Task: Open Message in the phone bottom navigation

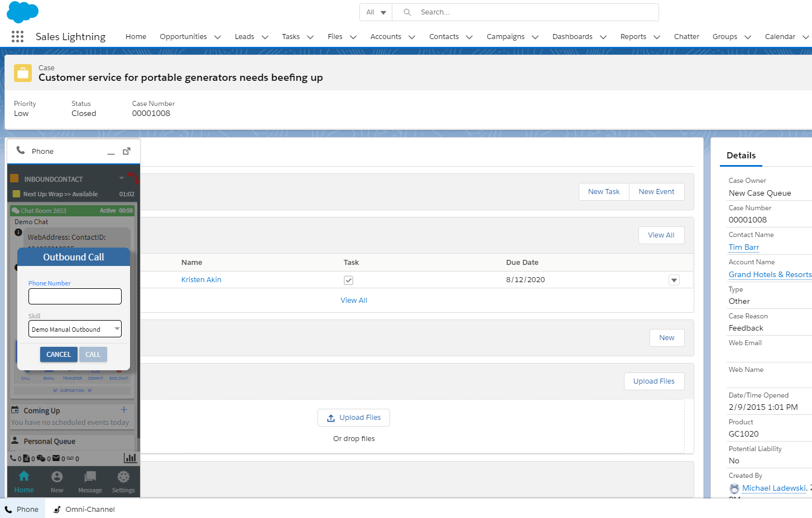Action: point(90,480)
